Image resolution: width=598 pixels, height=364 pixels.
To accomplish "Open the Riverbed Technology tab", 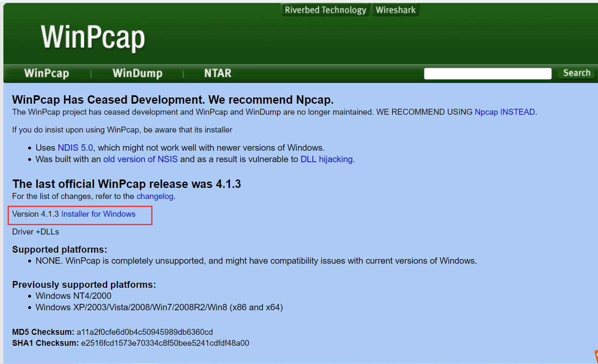I will coord(325,10).
